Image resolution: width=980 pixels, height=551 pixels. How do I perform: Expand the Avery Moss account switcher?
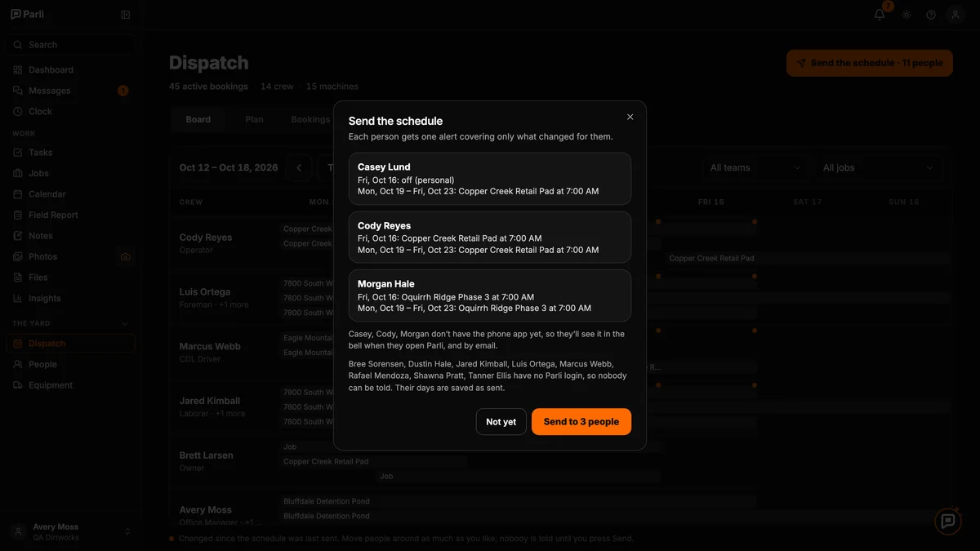70,531
